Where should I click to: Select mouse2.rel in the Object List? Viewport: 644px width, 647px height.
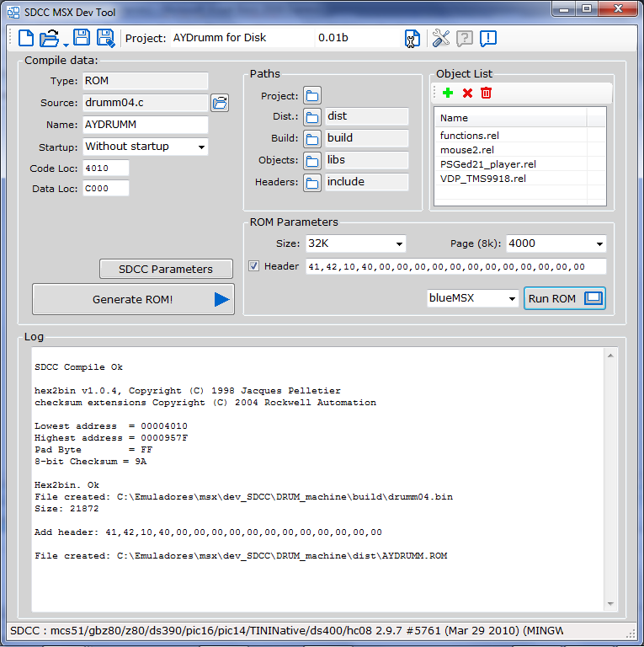(467, 150)
